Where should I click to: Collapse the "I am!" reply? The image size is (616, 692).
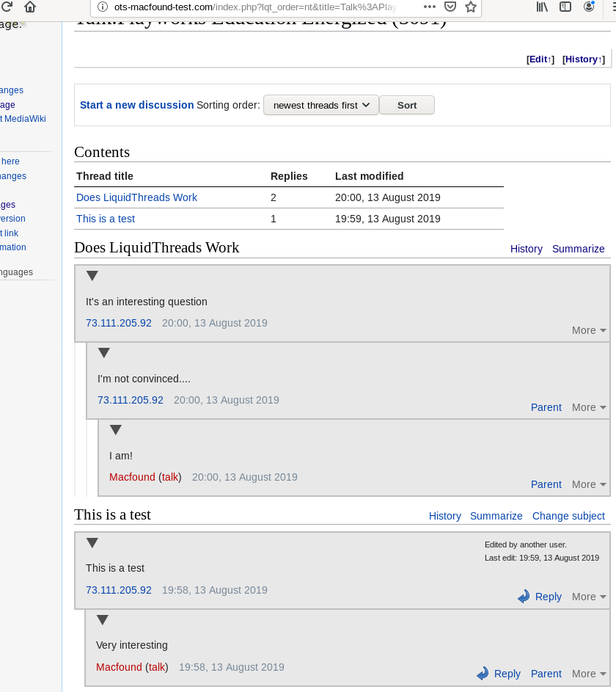point(115,430)
